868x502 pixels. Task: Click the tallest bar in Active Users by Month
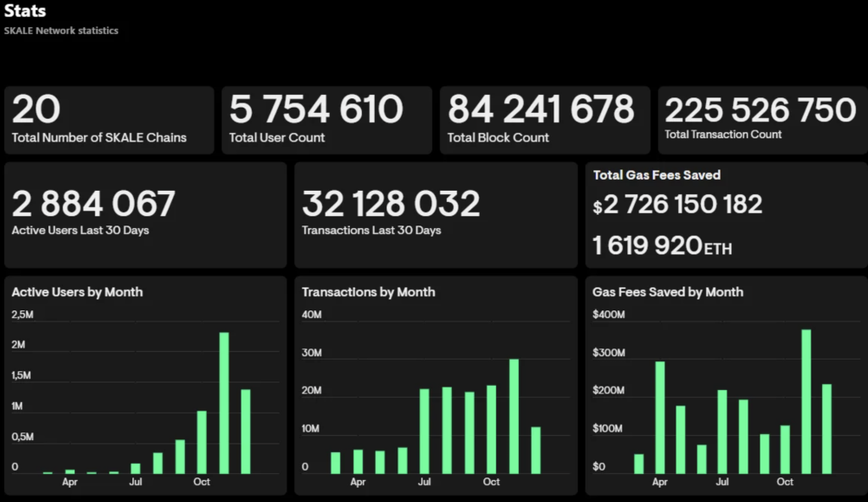click(x=224, y=403)
